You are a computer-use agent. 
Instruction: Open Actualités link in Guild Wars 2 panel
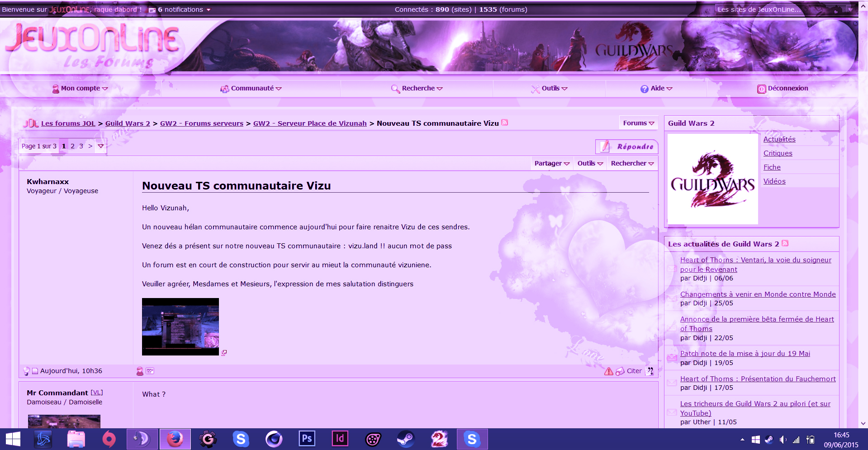click(779, 139)
